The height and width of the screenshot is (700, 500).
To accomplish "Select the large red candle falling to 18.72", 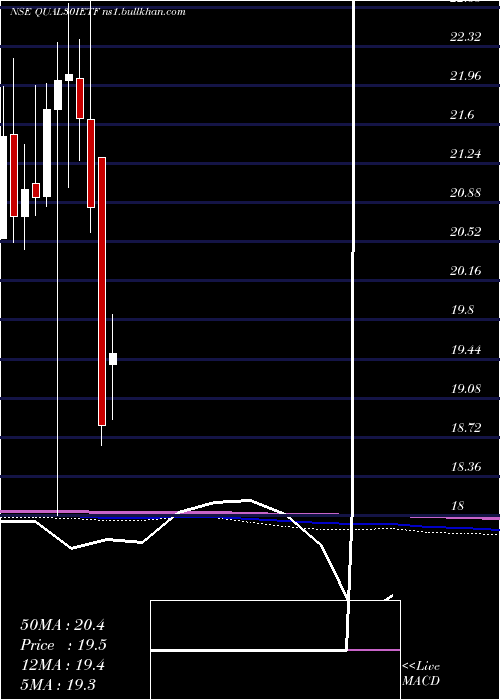I will coord(102,291).
